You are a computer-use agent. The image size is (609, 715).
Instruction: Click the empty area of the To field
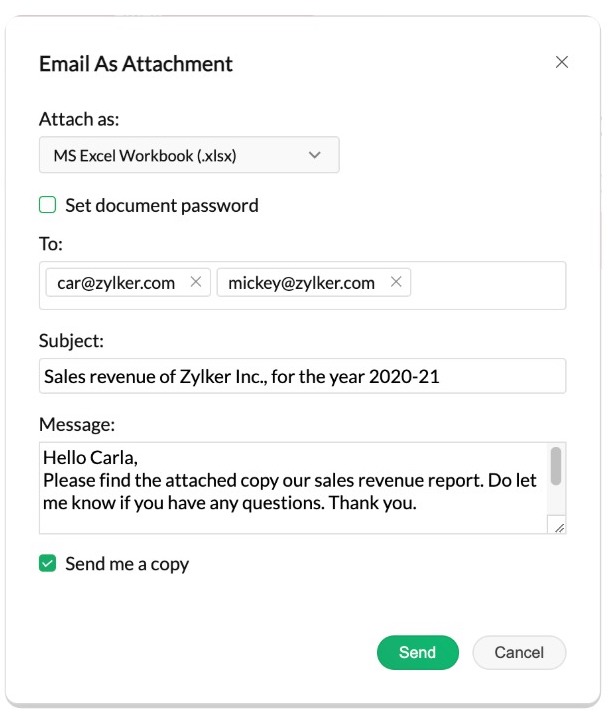point(488,285)
